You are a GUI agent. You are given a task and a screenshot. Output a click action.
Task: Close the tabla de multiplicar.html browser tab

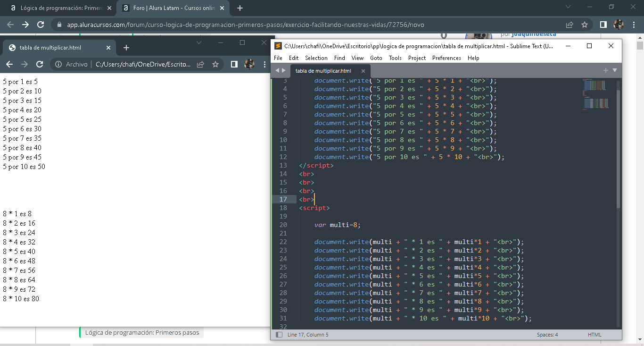(x=108, y=48)
